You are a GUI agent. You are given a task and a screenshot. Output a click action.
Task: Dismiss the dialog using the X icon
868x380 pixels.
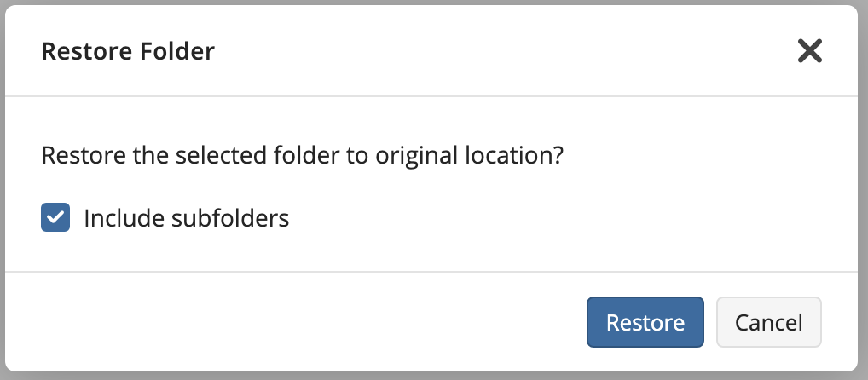[x=809, y=51]
